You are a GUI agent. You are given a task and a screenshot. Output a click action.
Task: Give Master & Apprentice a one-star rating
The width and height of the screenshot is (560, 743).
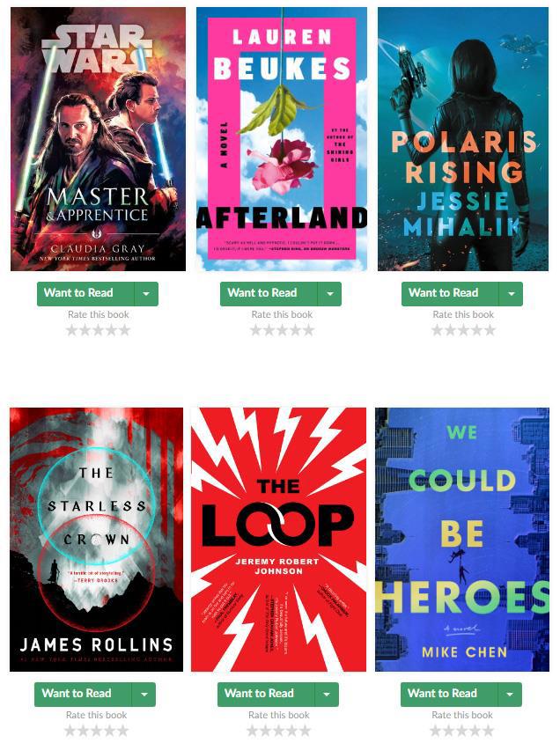coord(71,330)
